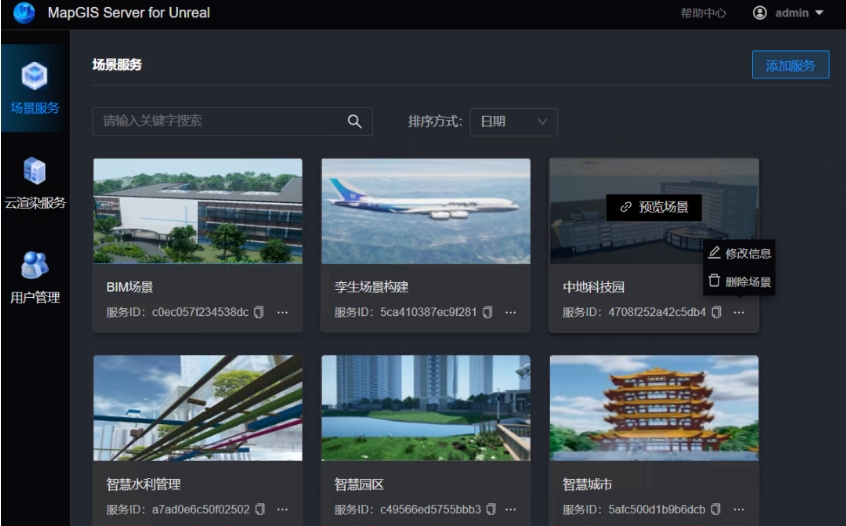Copy the 中地科技园 service ID
The image size is (846, 526).
[x=716, y=312]
